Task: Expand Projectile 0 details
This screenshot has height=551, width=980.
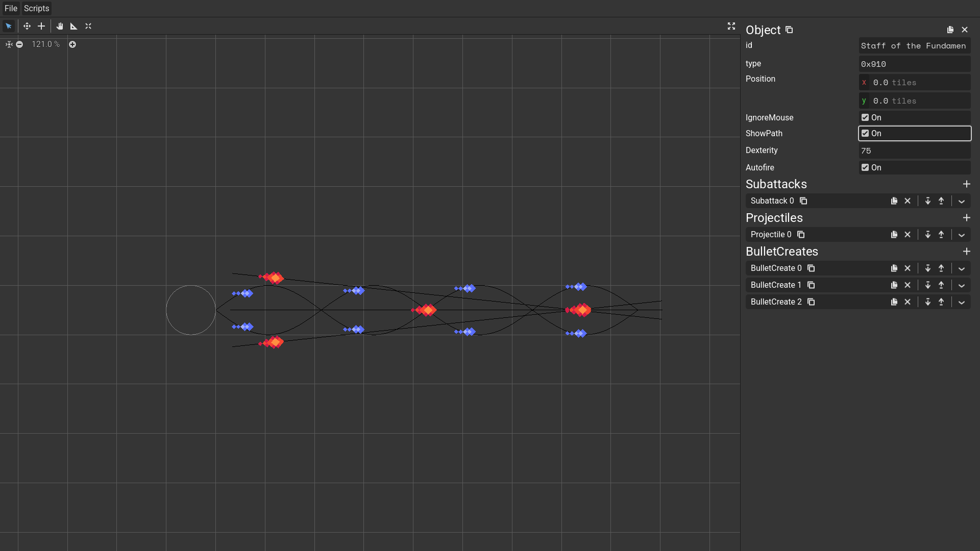Action: click(962, 235)
